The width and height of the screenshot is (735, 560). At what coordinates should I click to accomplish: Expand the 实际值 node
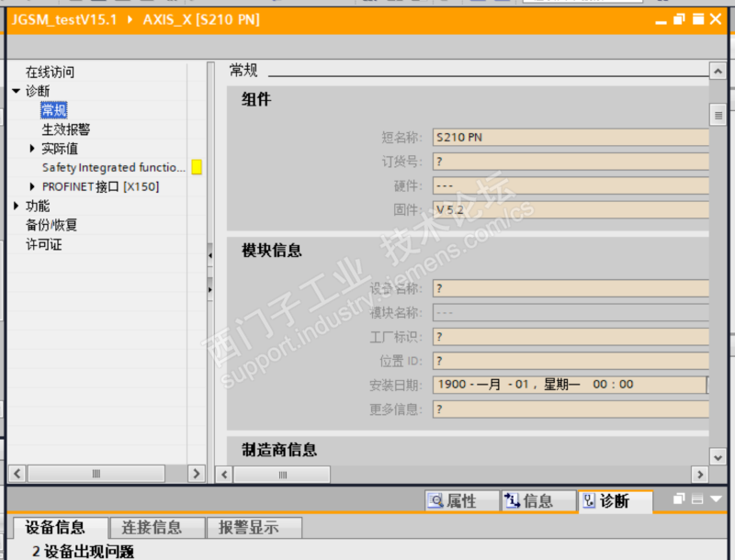click(32, 149)
